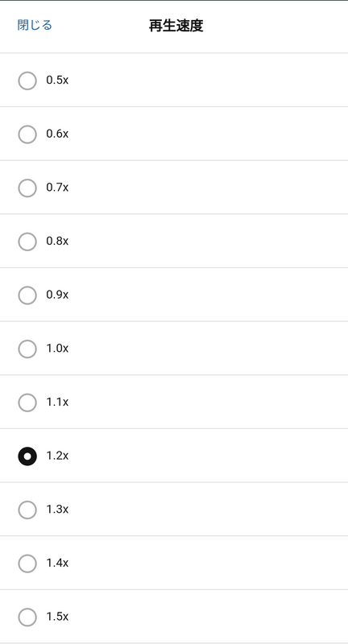The width and height of the screenshot is (348, 644).
Task: Select 0.9x playback speed
Action: click(x=27, y=295)
